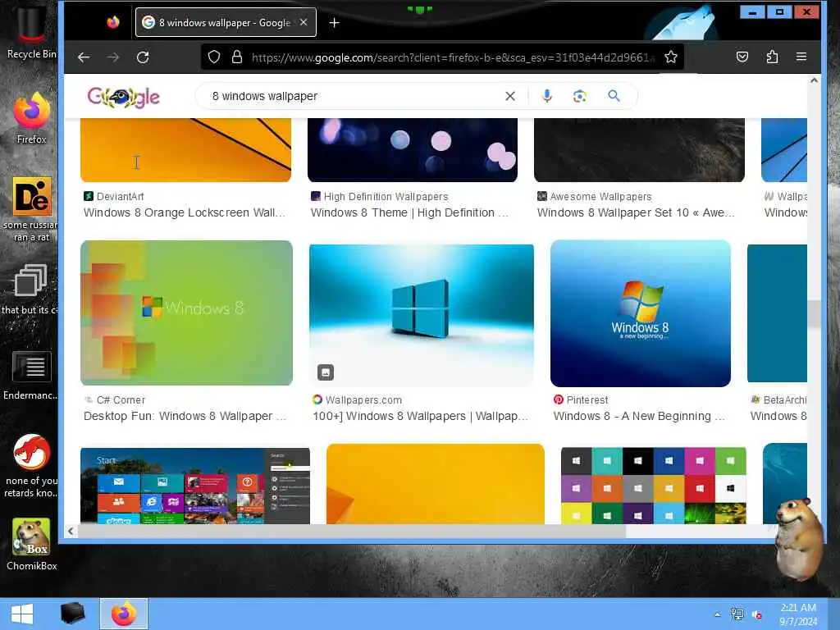Select the 'that but its c' desktop icon
The image size is (840, 630).
(x=30, y=290)
